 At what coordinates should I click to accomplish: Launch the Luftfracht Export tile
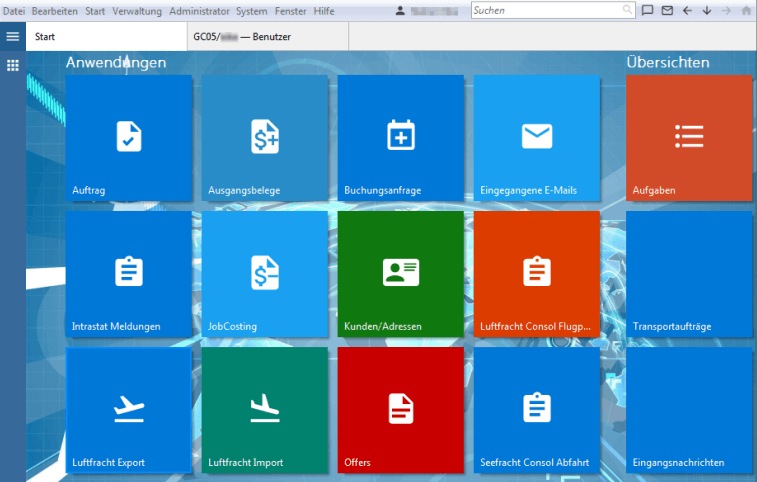point(128,409)
